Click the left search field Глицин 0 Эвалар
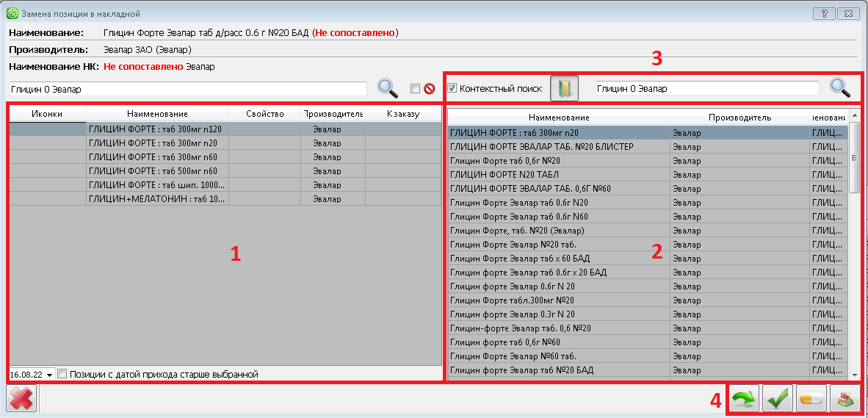 pyautogui.click(x=188, y=89)
